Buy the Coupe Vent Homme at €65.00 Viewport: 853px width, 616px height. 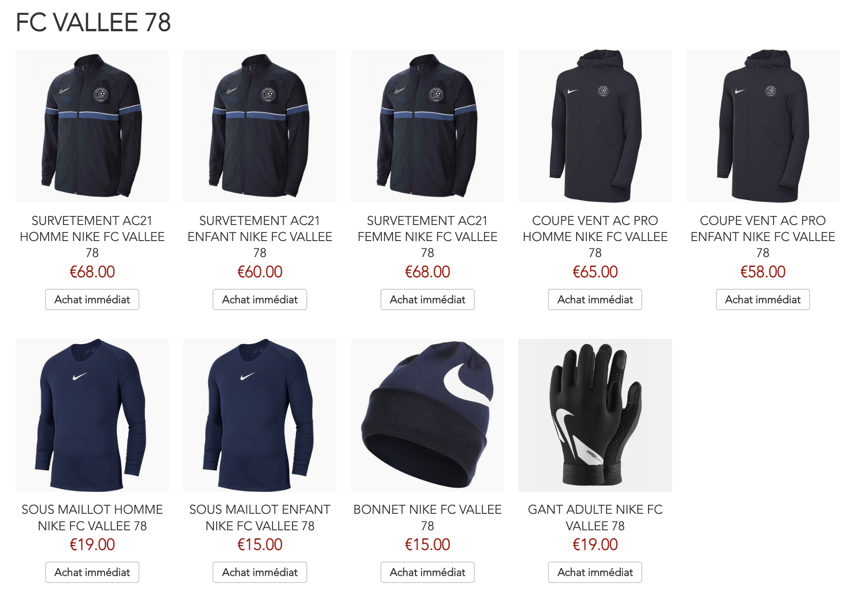click(x=595, y=300)
